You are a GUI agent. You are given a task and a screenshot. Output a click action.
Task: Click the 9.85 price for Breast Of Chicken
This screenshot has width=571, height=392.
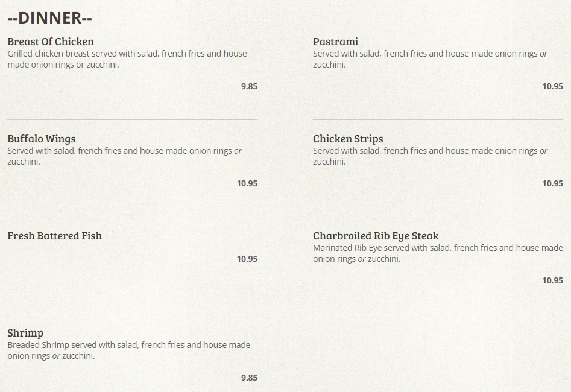(249, 86)
